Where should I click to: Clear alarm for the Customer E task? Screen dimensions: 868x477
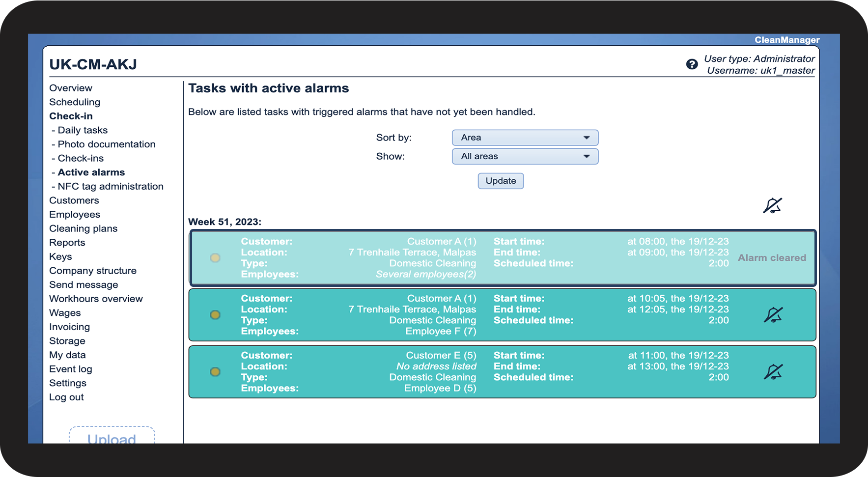(773, 372)
